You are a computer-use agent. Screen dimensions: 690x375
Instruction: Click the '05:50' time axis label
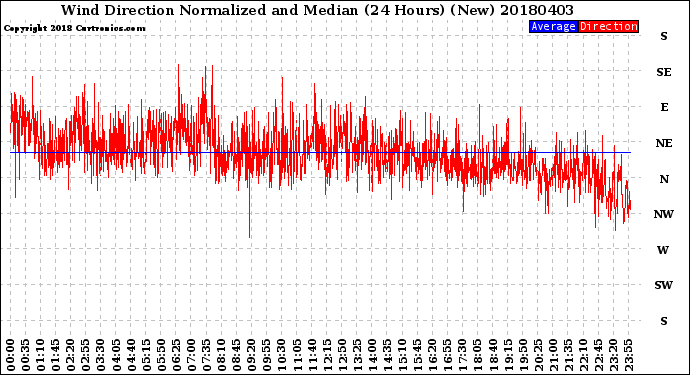coord(161,355)
